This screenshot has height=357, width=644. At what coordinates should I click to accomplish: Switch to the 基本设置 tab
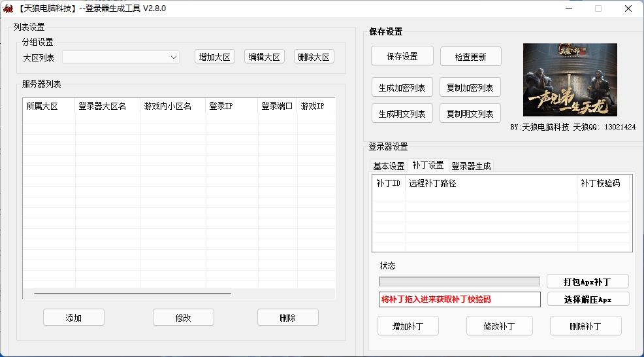[389, 166]
